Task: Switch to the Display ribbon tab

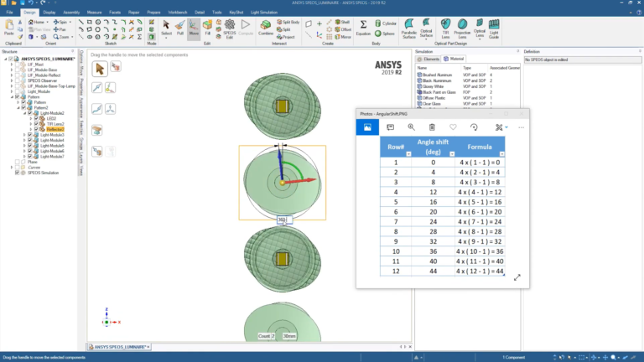Action: point(49,13)
